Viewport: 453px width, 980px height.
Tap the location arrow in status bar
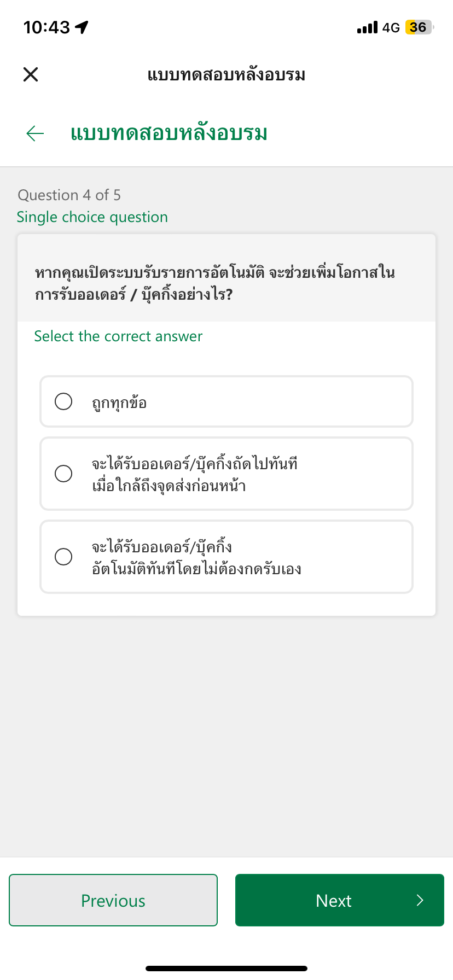coord(82,27)
